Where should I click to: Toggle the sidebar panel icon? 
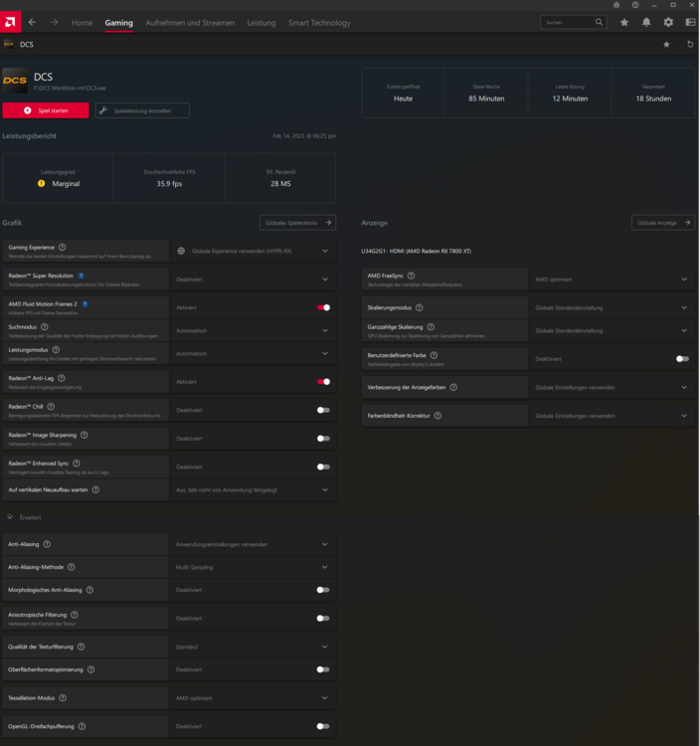point(690,22)
